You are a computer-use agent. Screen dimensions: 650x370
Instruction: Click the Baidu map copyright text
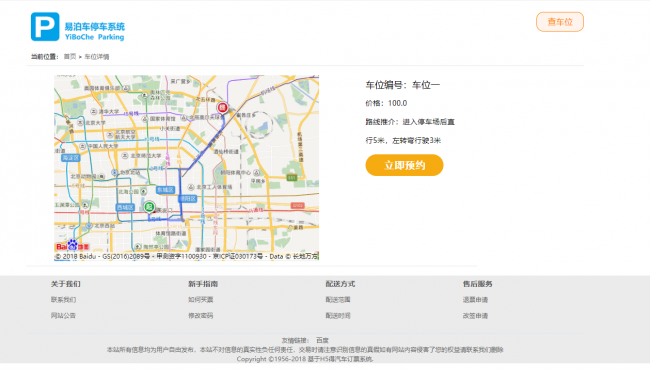tap(187, 256)
